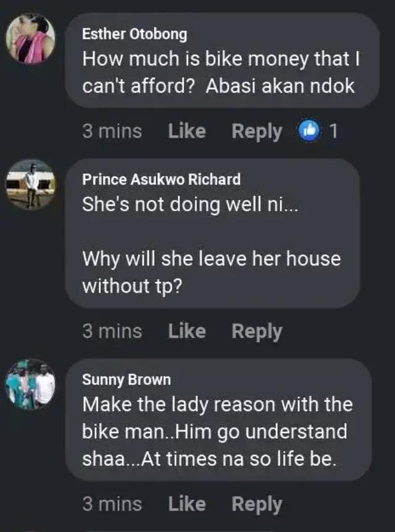Open Sunny Brown's name link

coord(127,379)
